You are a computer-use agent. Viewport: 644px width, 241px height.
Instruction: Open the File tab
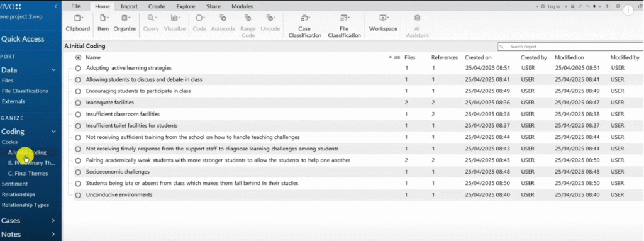(75, 6)
